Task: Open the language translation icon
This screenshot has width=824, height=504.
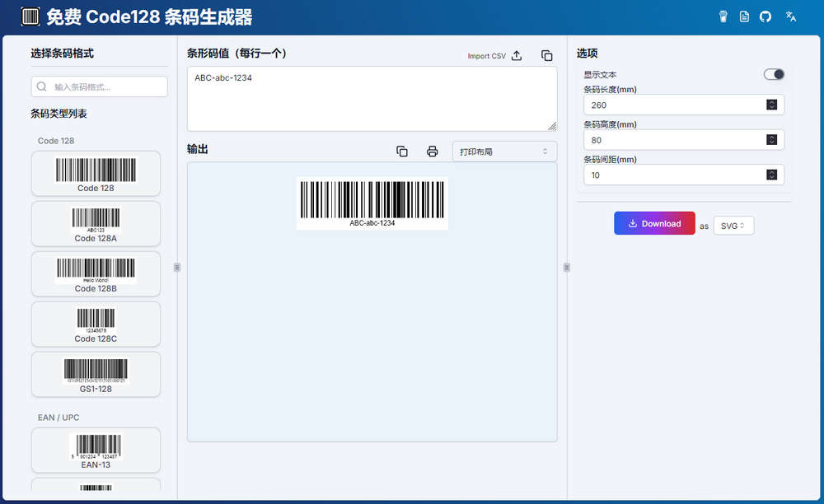Action: click(x=791, y=16)
